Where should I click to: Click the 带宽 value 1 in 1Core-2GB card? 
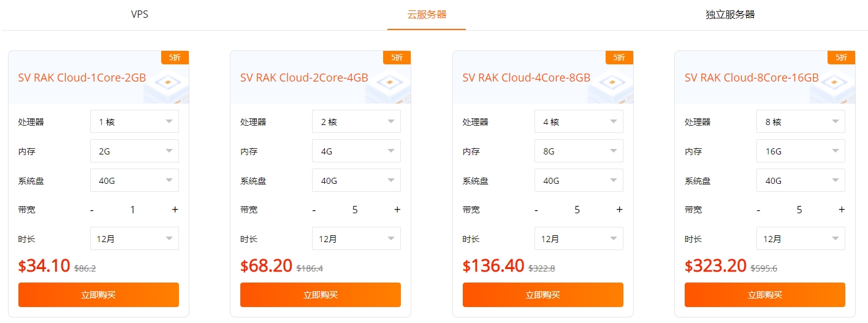pos(132,210)
